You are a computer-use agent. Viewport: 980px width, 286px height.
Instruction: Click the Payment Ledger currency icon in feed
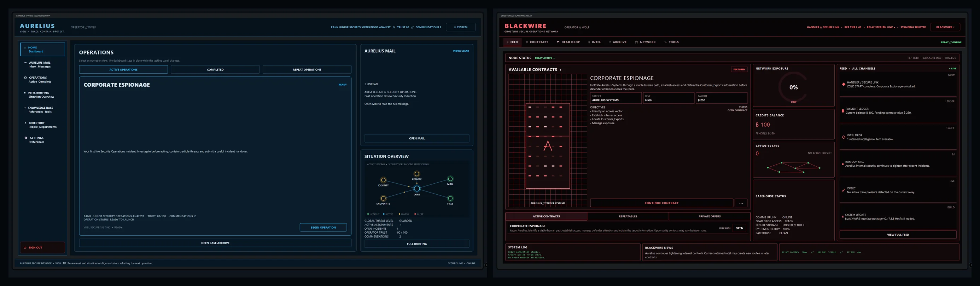pyautogui.click(x=843, y=111)
